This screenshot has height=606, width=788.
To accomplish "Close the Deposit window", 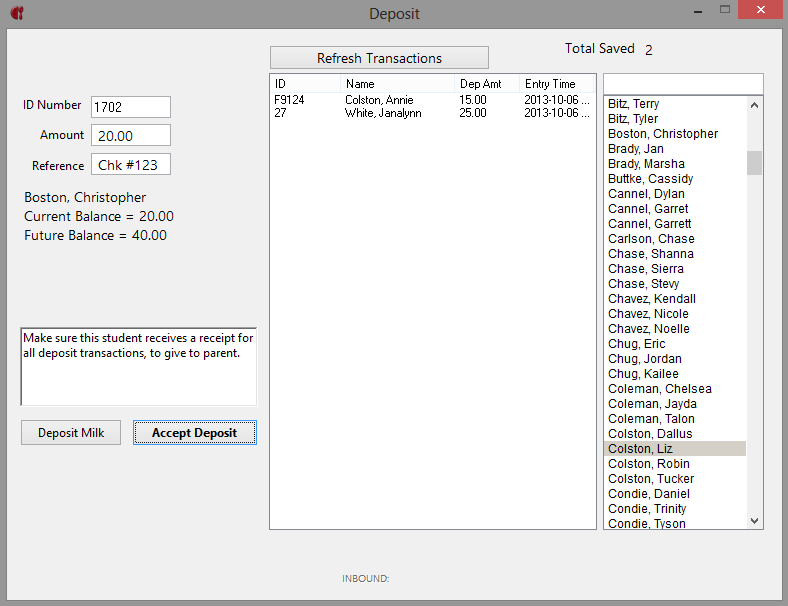I will [x=760, y=10].
